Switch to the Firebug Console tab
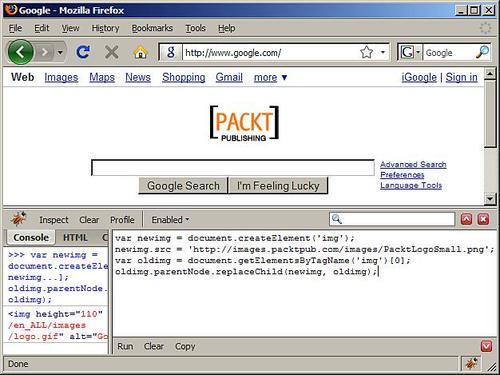Image resolution: width=500 pixels, height=375 pixels. [31, 238]
